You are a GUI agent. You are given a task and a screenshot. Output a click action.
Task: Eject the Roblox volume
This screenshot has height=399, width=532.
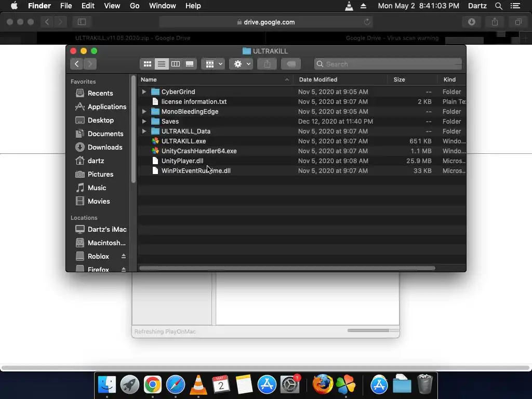[124, 256]
